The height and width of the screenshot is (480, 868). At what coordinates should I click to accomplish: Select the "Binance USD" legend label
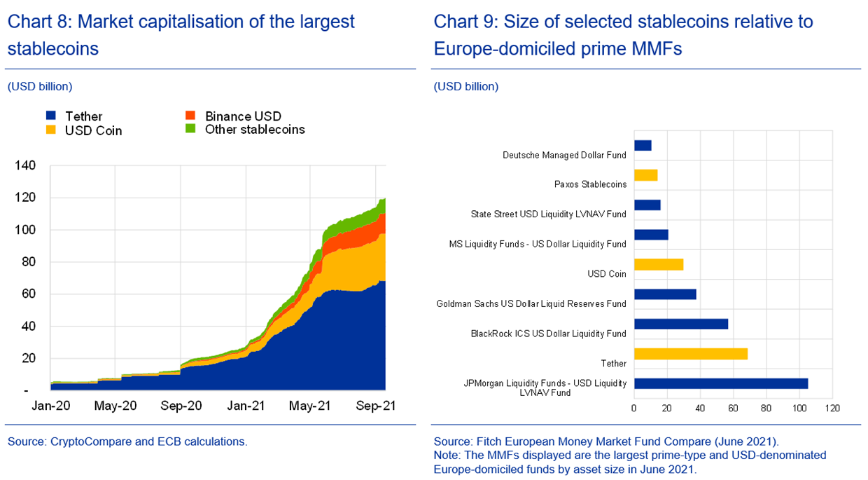click(x=243, y=116)
